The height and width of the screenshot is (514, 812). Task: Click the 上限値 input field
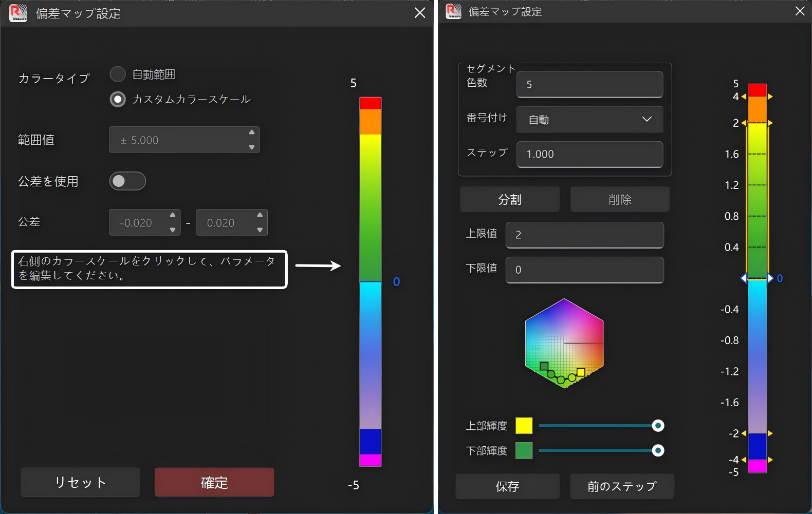point(584,235)
